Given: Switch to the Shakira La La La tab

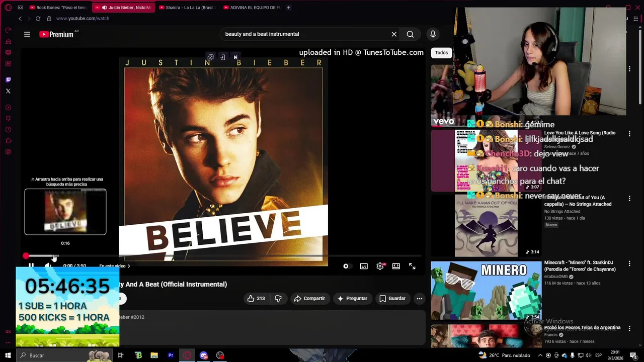Looking at the screenshot, I should [187, 8].
